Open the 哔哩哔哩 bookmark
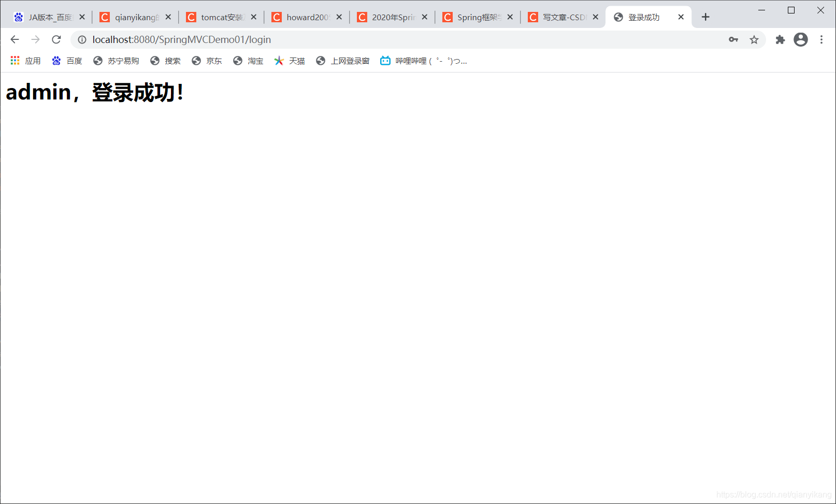Image resolution: width=836 pixels, height=504 pixels. coord(424,61)
